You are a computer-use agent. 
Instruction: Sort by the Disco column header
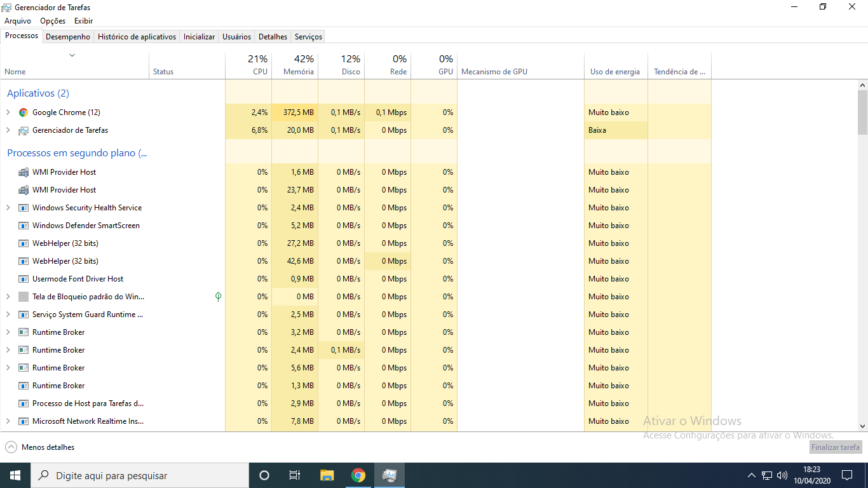pos(341,65)
